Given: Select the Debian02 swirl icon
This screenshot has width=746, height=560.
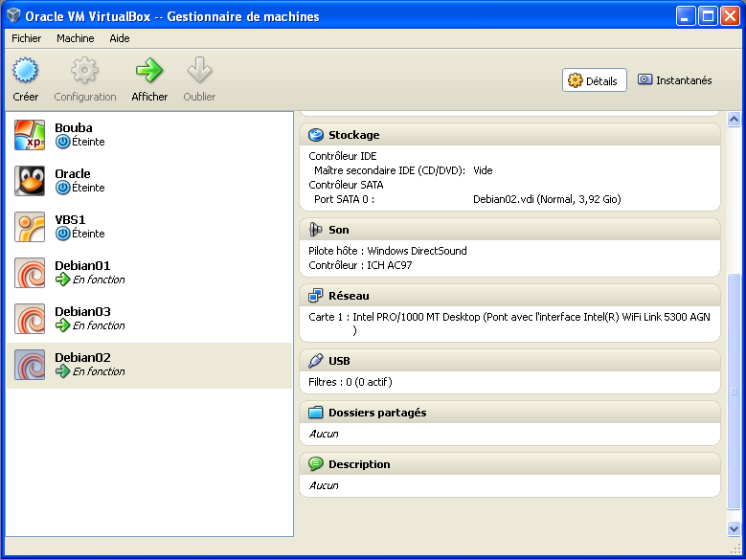Looking at the screenshot, I should pos(30,365).
